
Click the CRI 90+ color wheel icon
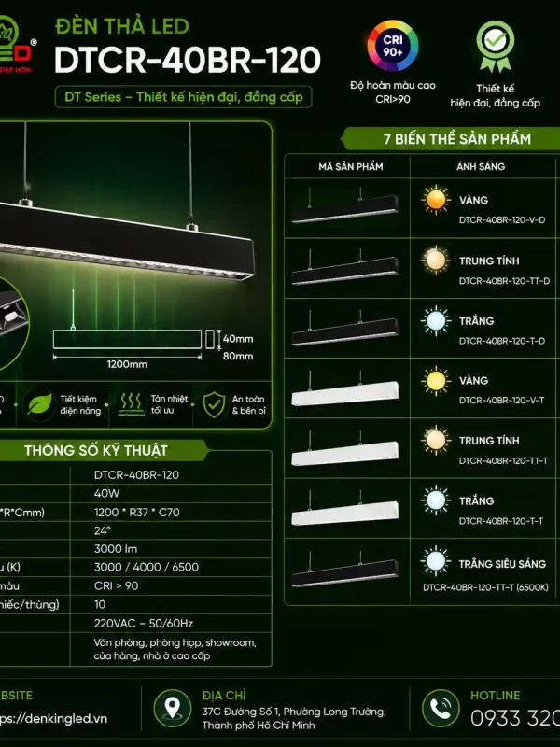(392, 46)
